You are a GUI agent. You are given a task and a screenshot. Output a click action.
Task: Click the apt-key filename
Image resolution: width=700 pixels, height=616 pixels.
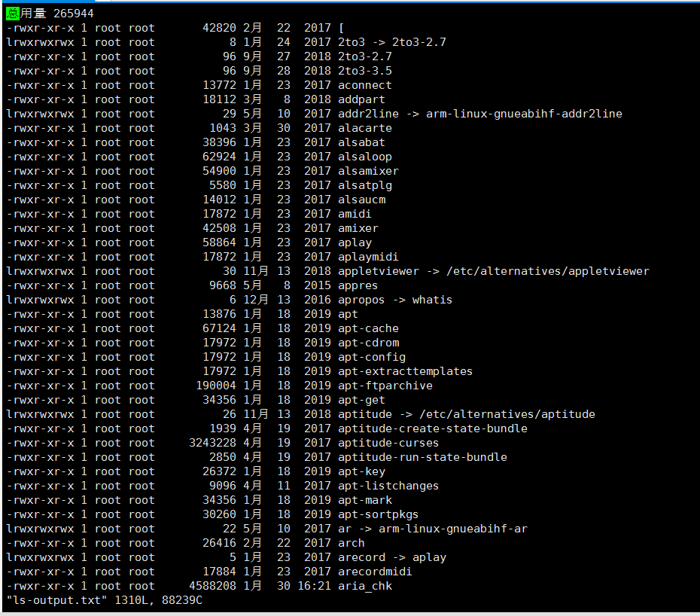coord(361,471)
